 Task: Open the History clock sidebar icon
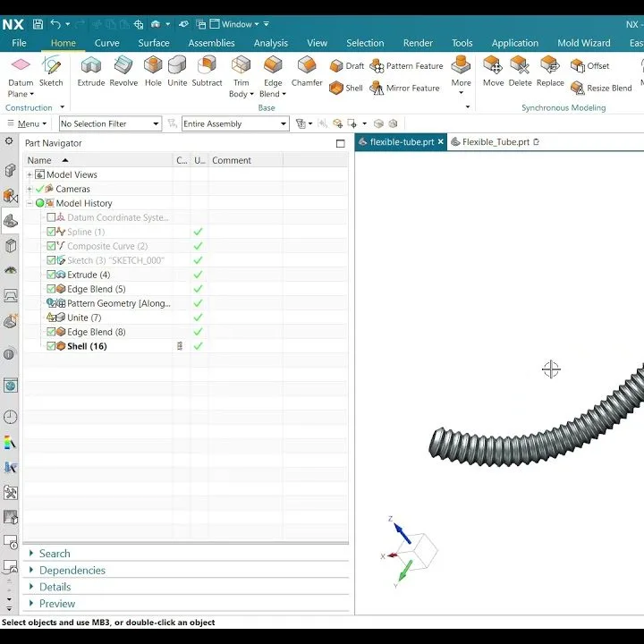pos(10,417)
